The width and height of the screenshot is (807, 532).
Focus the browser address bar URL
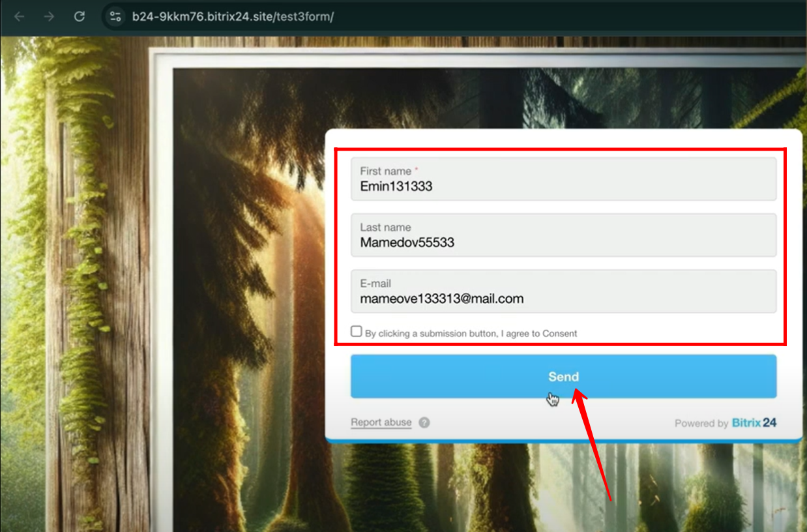[x=233, y=16]
